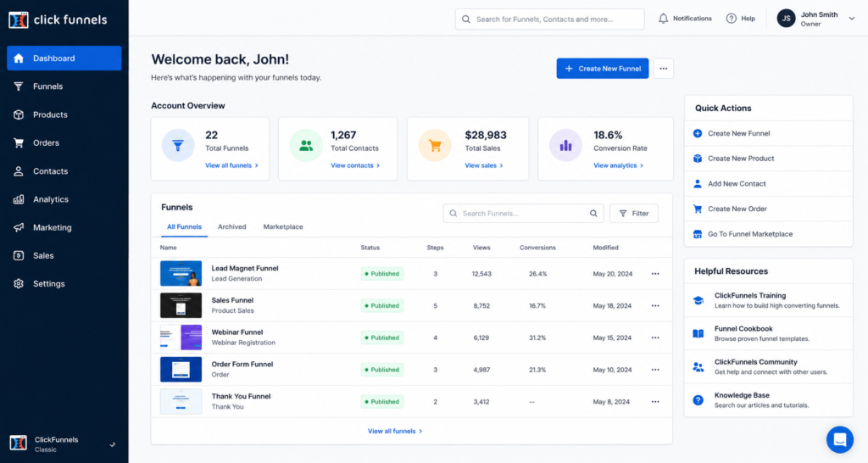The image size is (868, 463).
Task: Click the JS user avatar
Action: pyautogui.click(x=786, y=19)
